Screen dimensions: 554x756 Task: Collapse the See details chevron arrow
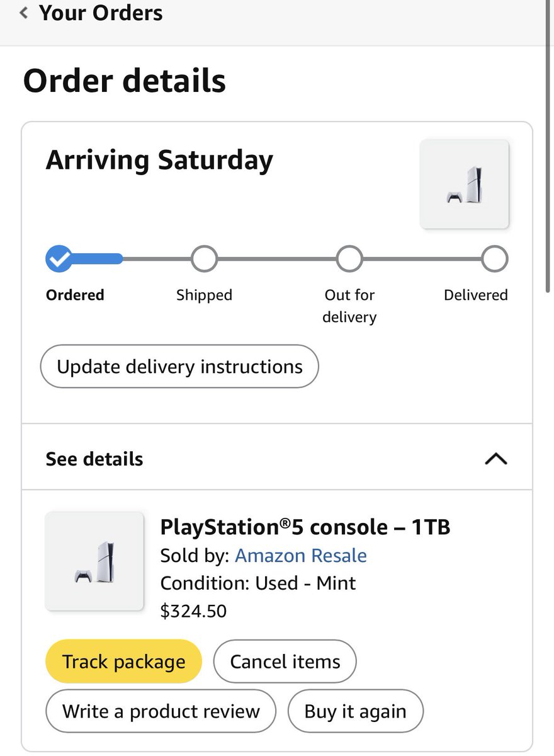[x=496, y=459]
